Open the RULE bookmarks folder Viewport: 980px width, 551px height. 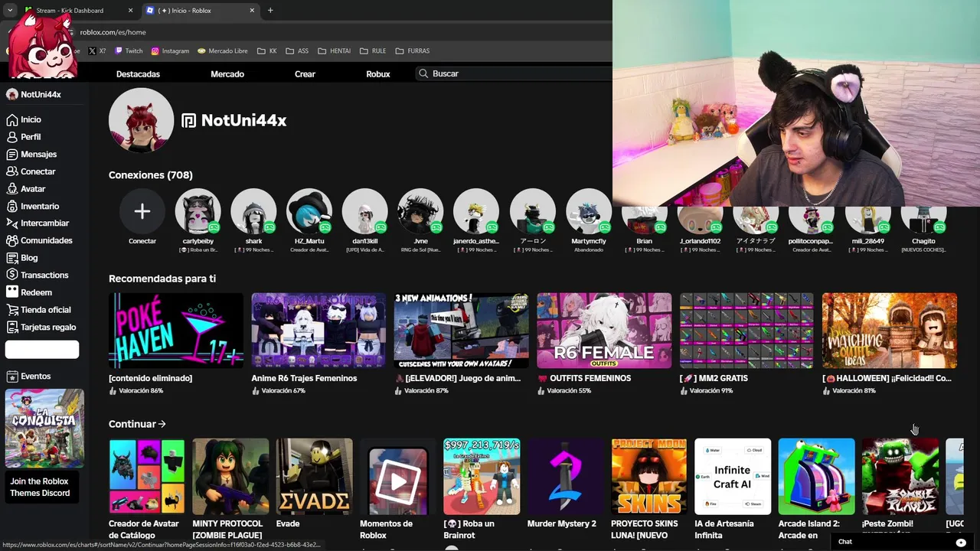tap(373, 51)
